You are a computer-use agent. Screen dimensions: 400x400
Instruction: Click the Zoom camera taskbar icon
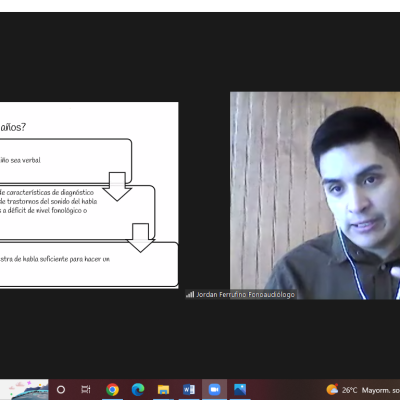click(x=214, y=389)
